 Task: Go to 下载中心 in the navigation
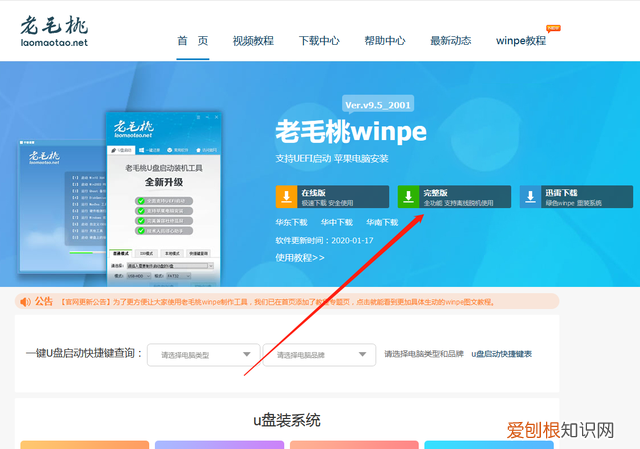(x=319, y=41)
